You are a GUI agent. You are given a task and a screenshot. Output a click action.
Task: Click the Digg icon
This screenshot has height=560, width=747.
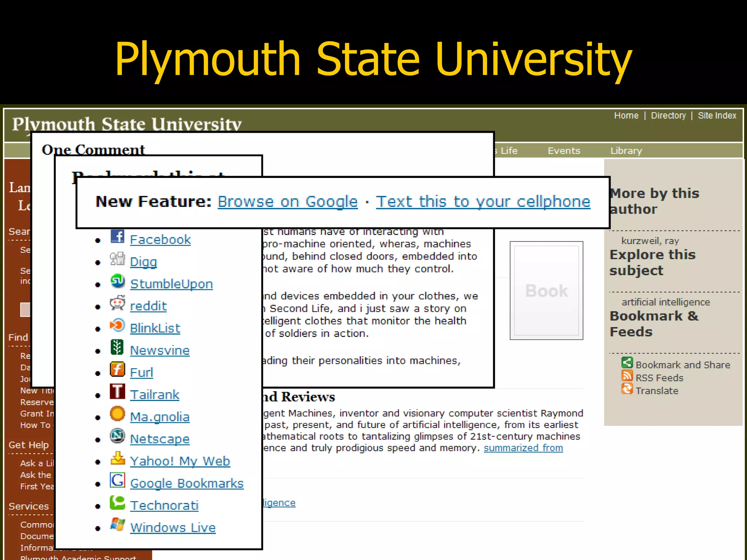[117, 259]
